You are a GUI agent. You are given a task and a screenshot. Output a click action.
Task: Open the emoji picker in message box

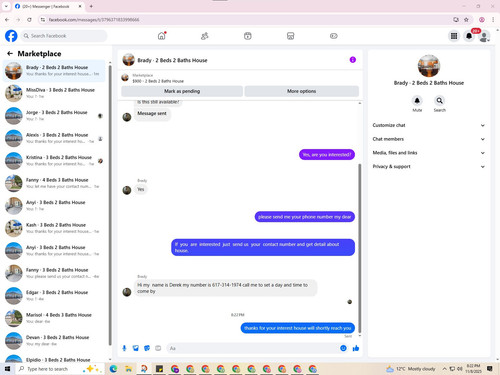coord(343,348)
